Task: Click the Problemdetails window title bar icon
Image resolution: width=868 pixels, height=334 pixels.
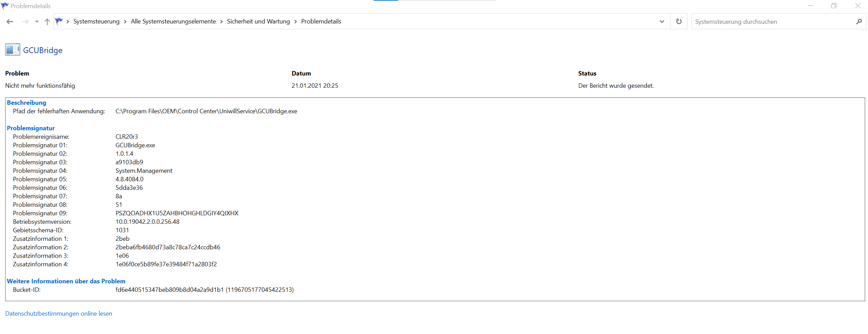Action: tap(4, 6)
